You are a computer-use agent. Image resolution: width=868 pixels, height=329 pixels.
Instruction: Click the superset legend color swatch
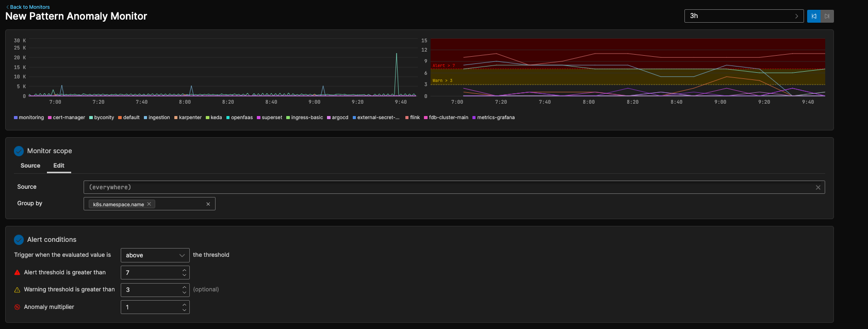[x=258, y=118]
